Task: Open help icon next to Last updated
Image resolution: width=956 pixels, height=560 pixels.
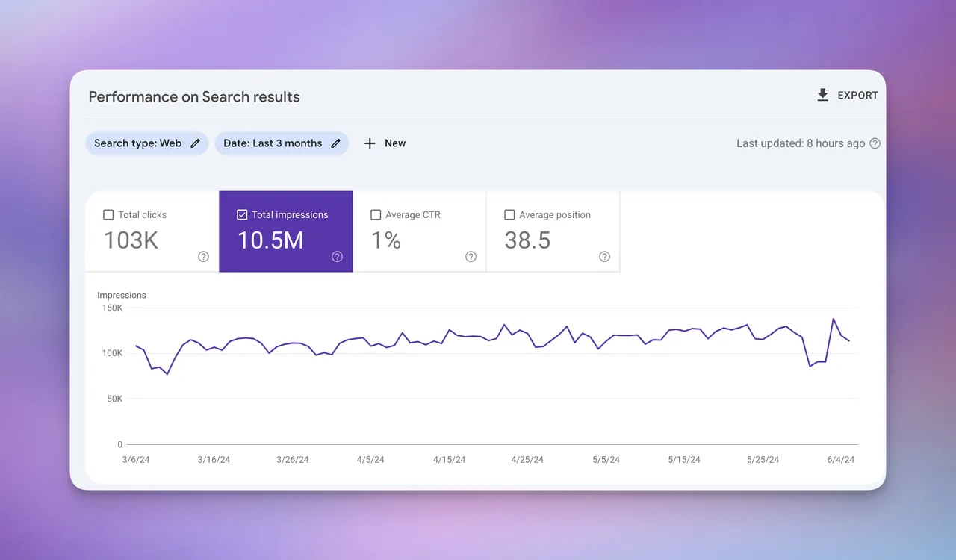Action: [875, 143]
